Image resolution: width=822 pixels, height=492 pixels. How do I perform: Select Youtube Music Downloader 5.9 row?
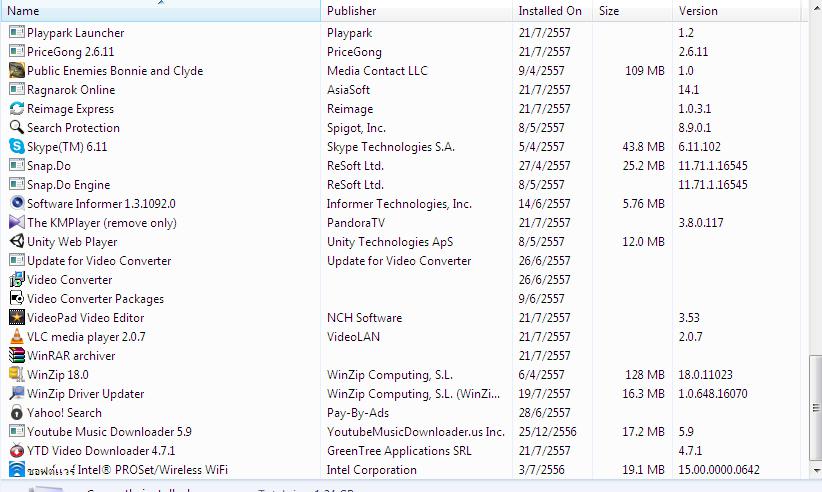109,432
